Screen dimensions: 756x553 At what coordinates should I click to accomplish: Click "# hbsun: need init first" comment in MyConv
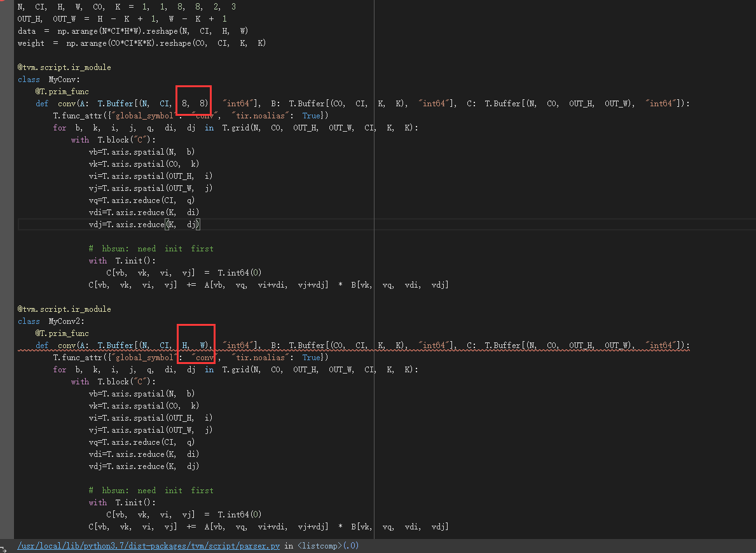(x=151, y=249)
